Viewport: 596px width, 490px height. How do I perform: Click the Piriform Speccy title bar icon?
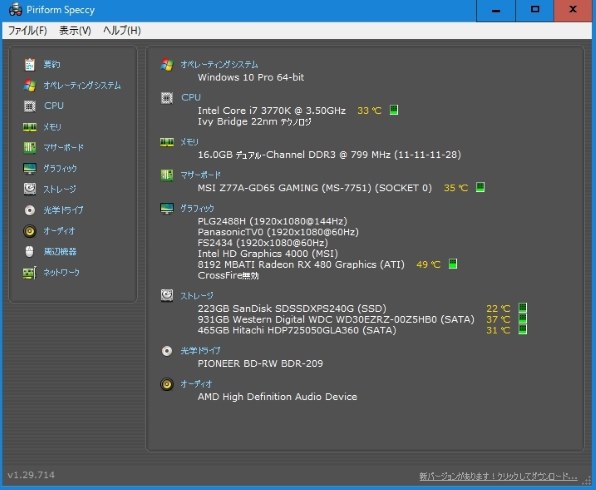point(15,10)
